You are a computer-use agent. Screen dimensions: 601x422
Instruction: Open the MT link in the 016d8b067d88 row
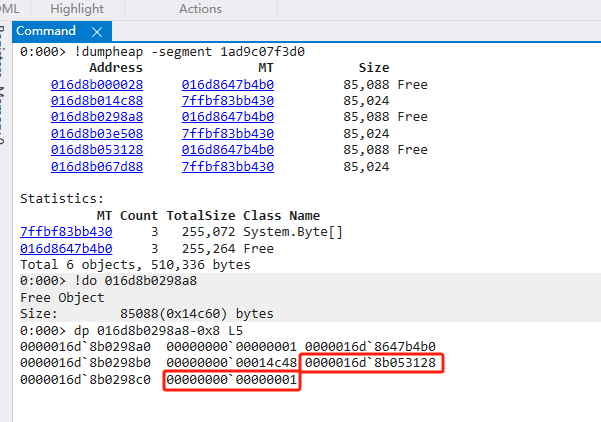(227, 166)
